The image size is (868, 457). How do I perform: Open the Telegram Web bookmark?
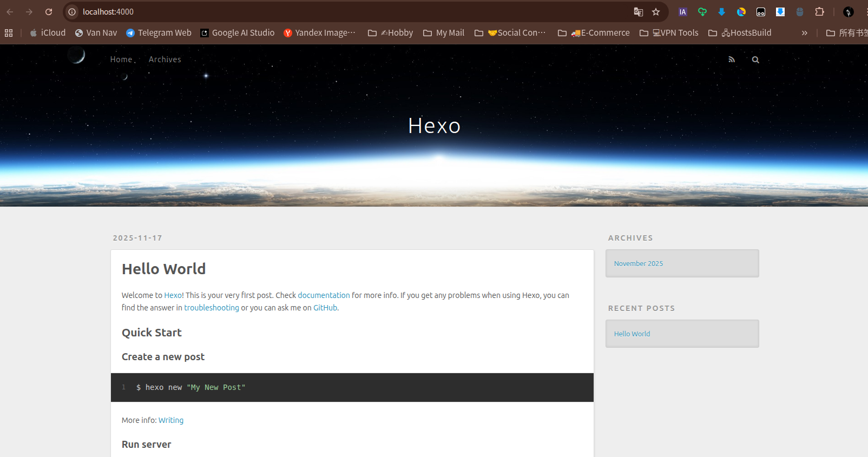point(159,33)
